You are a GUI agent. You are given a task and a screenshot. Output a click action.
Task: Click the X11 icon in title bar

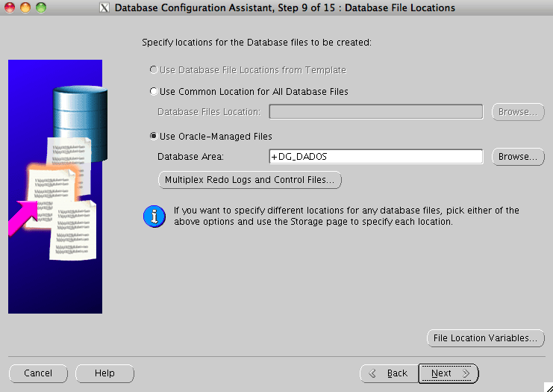pyautogui.click(x=104, y=8)
